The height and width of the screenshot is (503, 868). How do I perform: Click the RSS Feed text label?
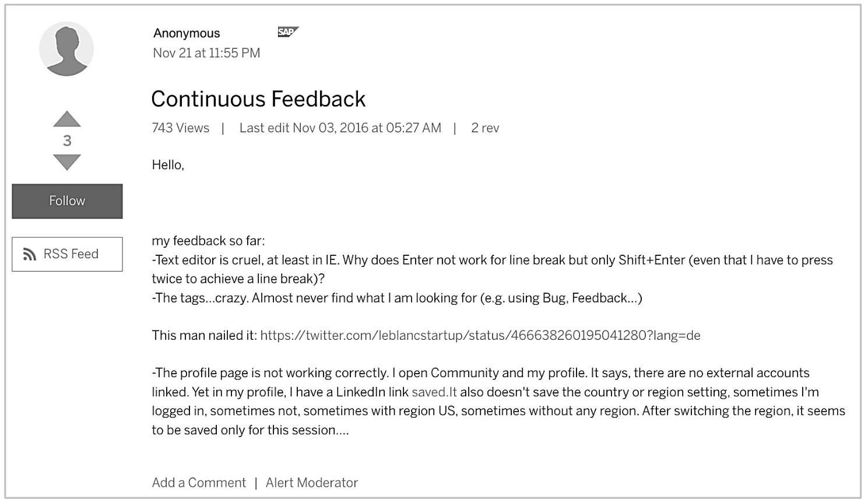71,254
